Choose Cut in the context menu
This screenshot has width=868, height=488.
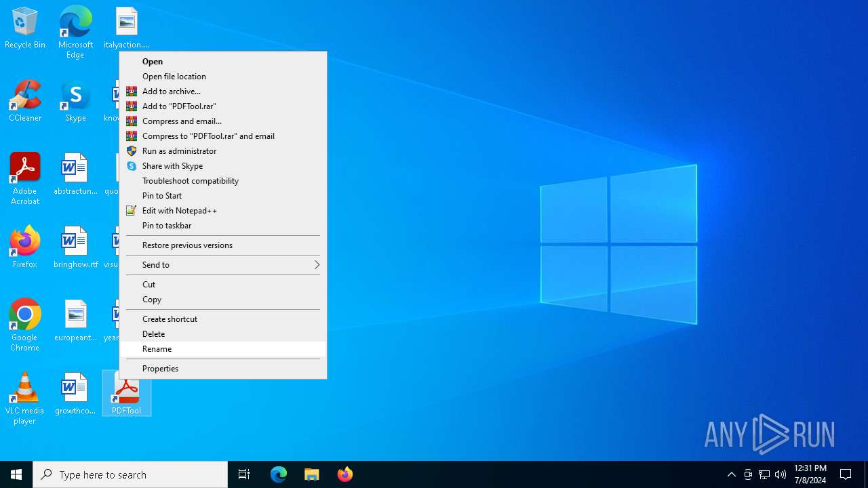223,285
